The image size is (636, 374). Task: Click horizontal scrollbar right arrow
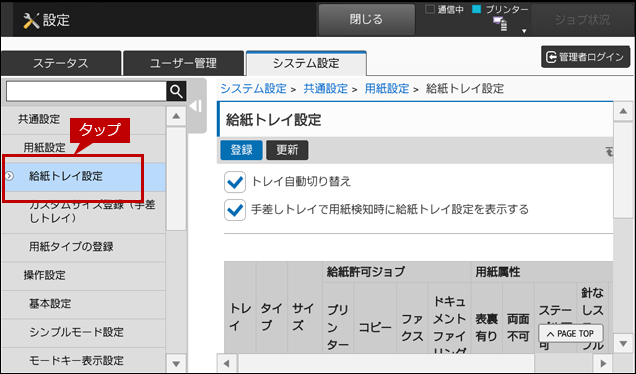tap(603, 363)
